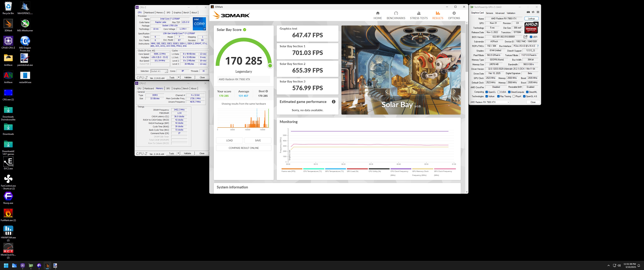Go to BENCHMARKS in 3DMark navigation
The width and height of the screenshot is (644, 270).
[x=396, y=16]
